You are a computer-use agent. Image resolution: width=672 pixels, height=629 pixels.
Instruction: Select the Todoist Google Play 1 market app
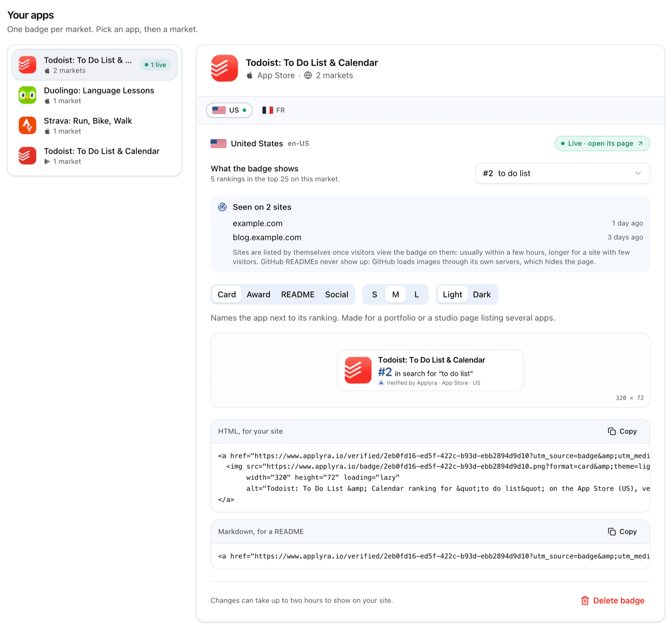[95, 156]
